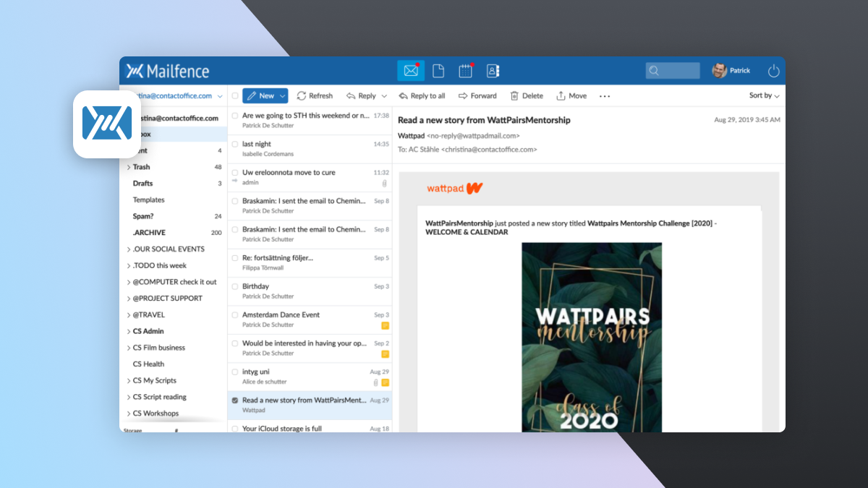Toggle the select-all messages checkbox
Screen dimensions: 868x488
click(235, 95)
